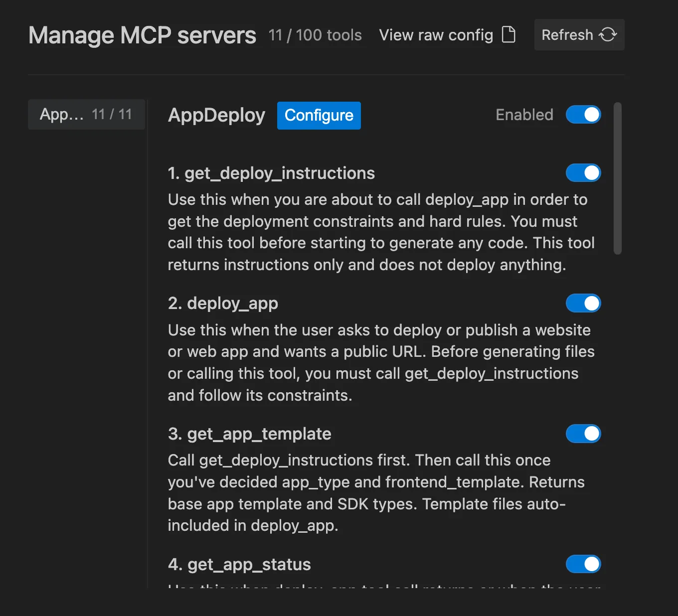Viewport: 678px width, 616px height.
Task: Toggle off the get_app_template tool
Action: click(583, 434)
